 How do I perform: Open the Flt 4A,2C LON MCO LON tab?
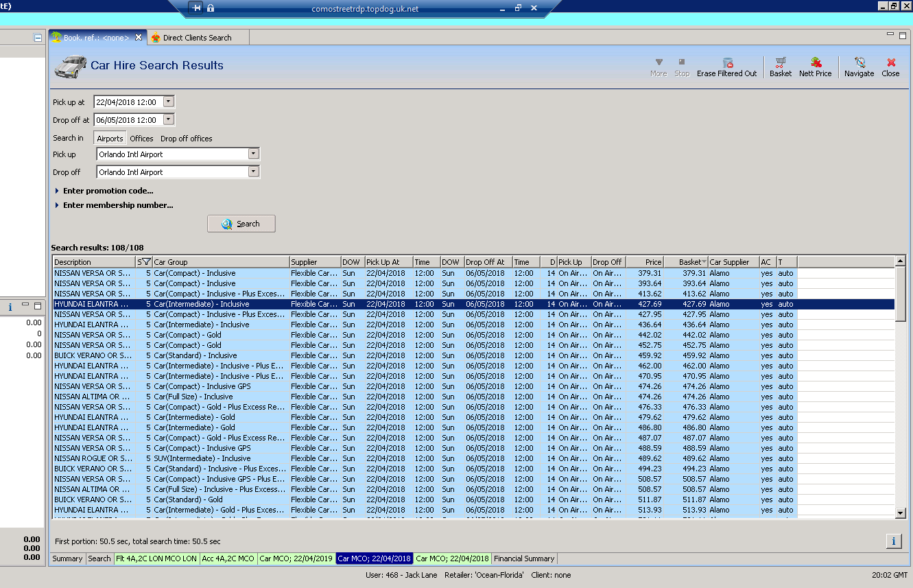pyautogui.click(x=156, y=558)
